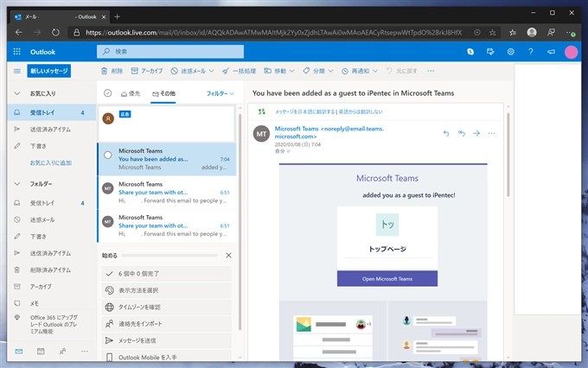Open the settings gear in Outlook header
This screenshot has width=588, height=368.
pyautogui.click(x=511, y=52)
